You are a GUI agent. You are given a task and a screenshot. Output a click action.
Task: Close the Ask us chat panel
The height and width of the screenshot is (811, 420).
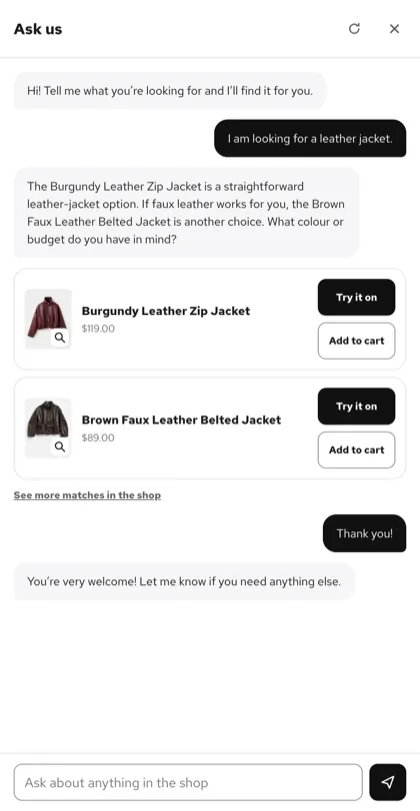pos(394,28)
